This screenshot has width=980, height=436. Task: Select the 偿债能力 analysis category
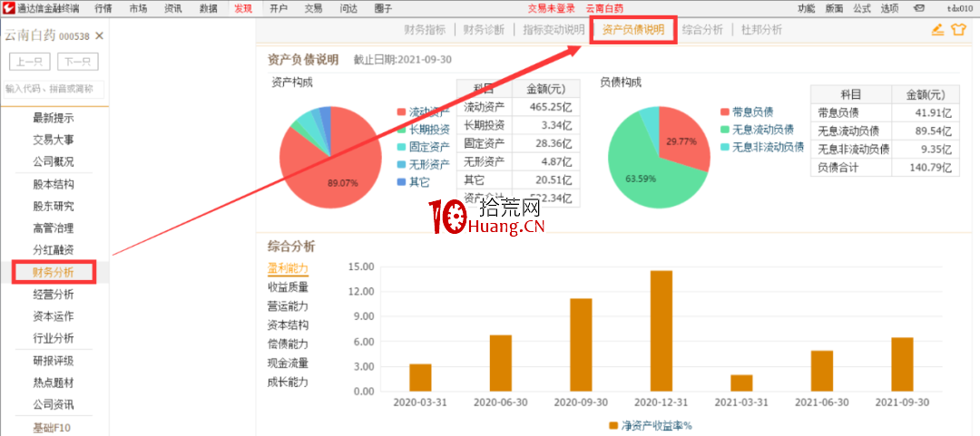click(x=289, y=344)
